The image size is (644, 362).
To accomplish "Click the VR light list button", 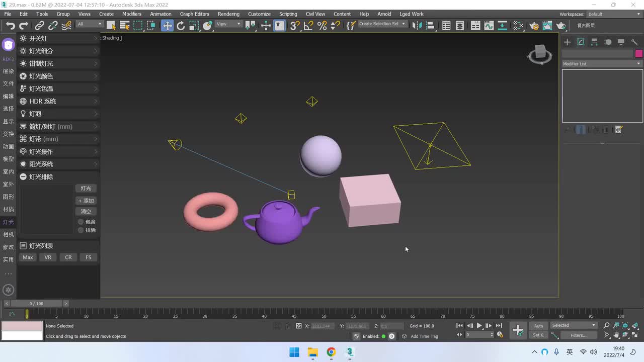I will [x=48, y=257].
